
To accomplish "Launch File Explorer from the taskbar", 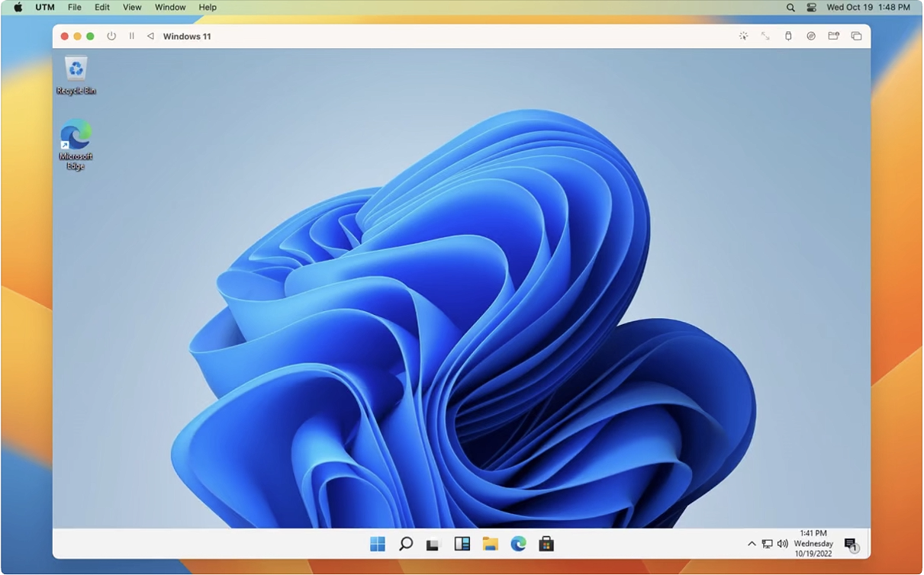I will coord(490,544).
